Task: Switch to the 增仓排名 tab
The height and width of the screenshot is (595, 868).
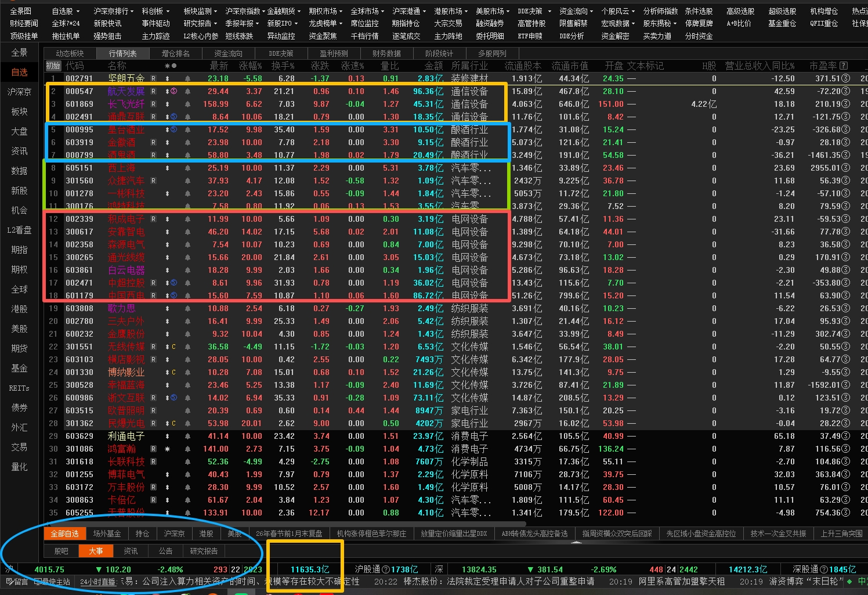Action: click(x=175, y=53)
